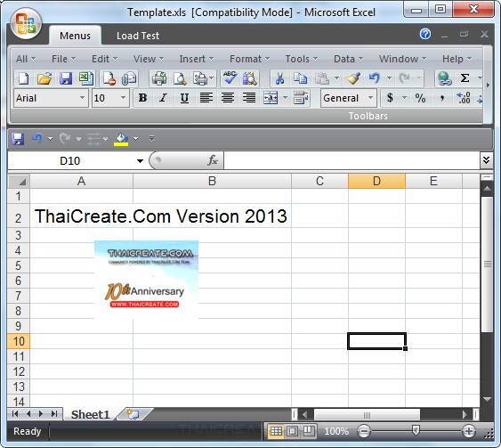This screenshot has width=501, height=448.
Task: Go to last sheet navigation arrow
Action: [x=54, y=414]
